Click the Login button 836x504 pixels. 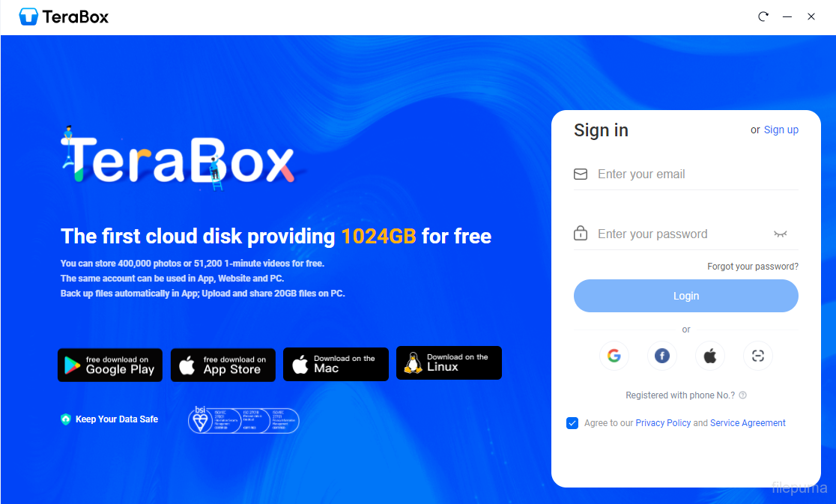685,296
